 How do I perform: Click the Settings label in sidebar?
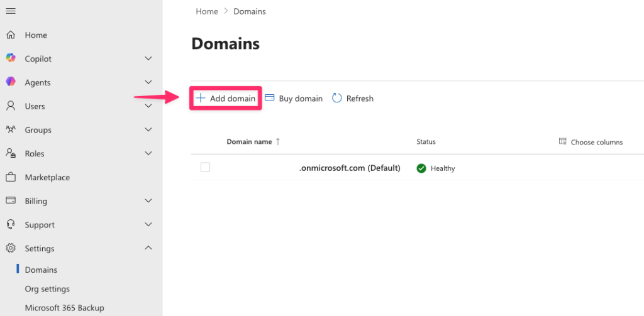click(x=40, y=248)
